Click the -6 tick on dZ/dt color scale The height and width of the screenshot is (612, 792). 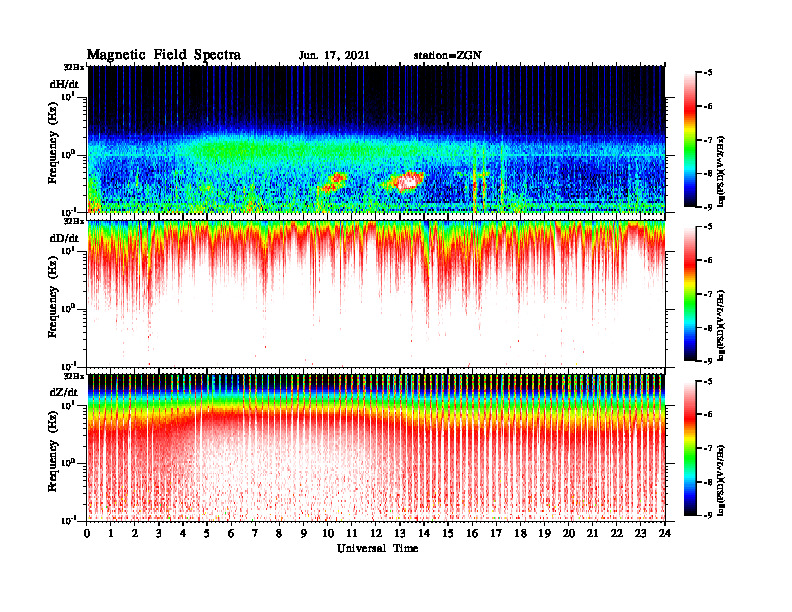707,415
